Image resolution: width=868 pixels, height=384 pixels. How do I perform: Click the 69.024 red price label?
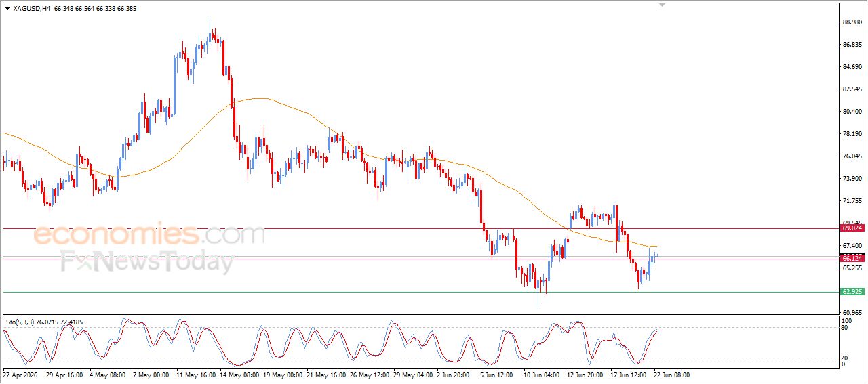(852, 228)
